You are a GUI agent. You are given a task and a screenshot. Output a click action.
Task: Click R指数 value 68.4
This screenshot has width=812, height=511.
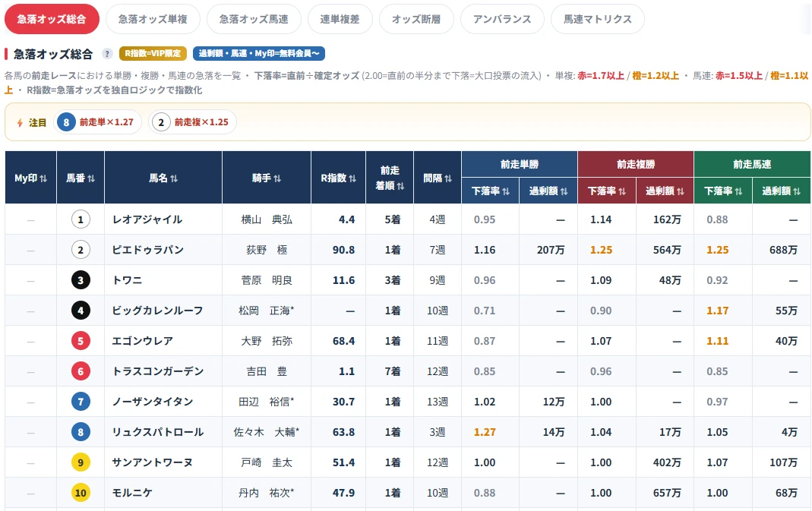344,341
